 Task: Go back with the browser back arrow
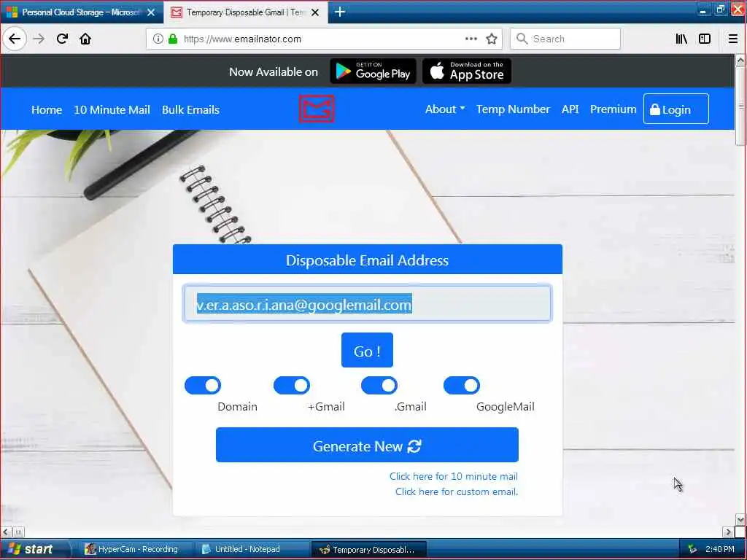pos(15,39)
